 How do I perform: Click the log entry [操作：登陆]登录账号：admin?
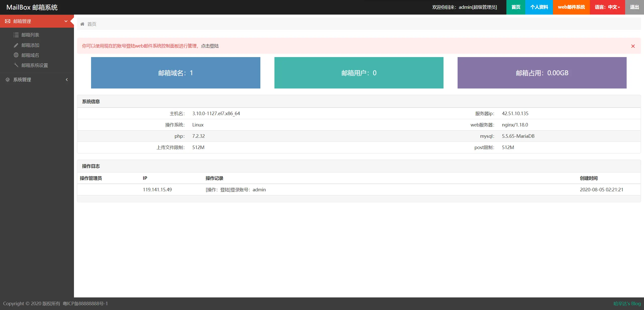click(236, 190)
